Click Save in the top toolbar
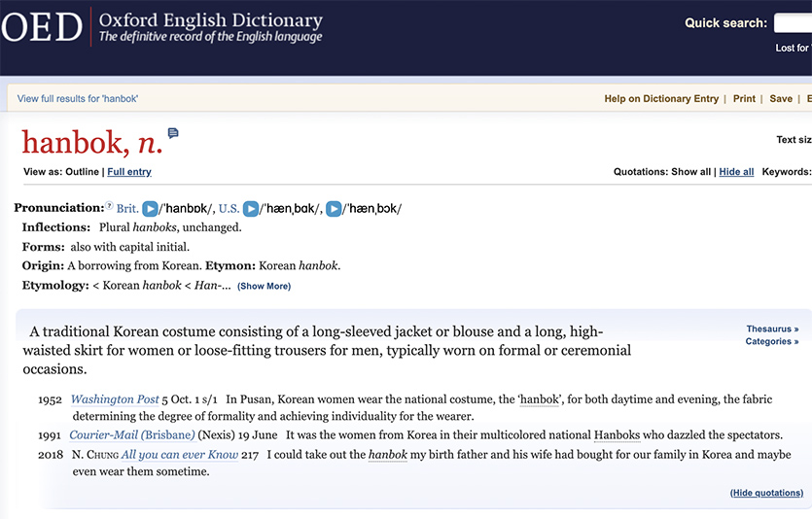This screenshot has width=812, height=519. 781,99
